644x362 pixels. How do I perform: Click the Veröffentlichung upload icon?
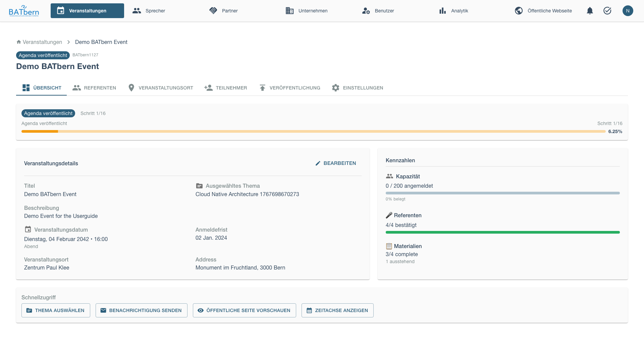[x=263, y=88]
